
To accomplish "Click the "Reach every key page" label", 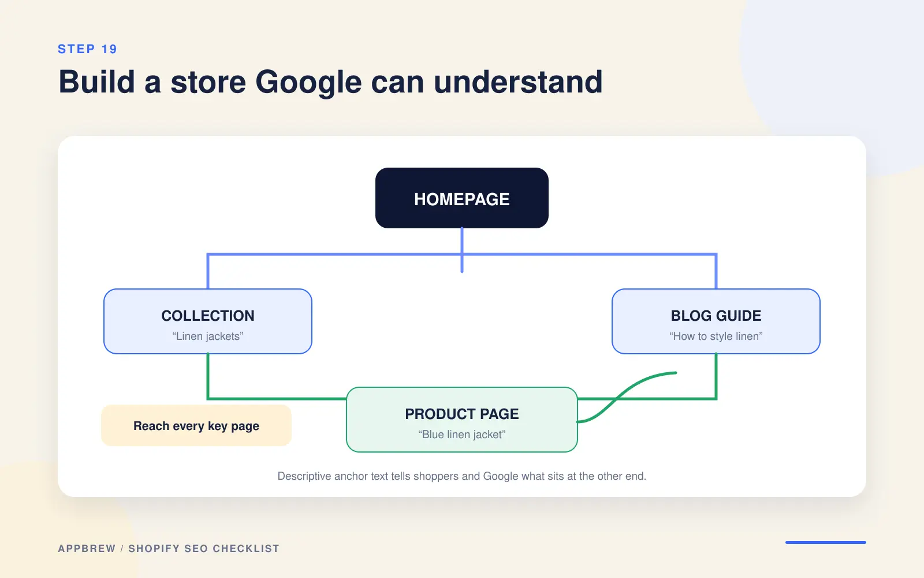I will [x=196, y=425].
